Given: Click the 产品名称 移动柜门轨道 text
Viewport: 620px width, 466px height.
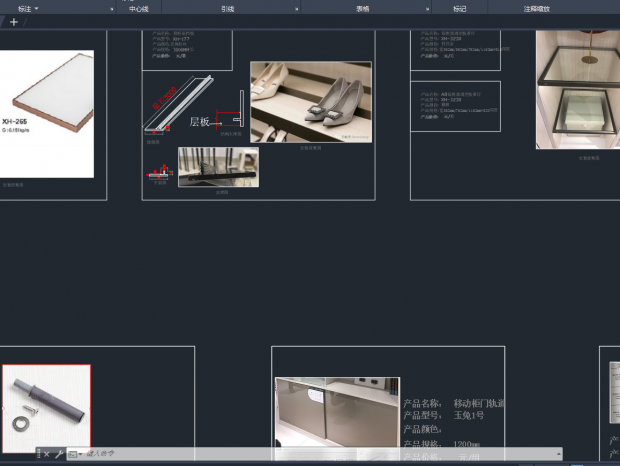Looking at the screenshot, I should (452, 402).
